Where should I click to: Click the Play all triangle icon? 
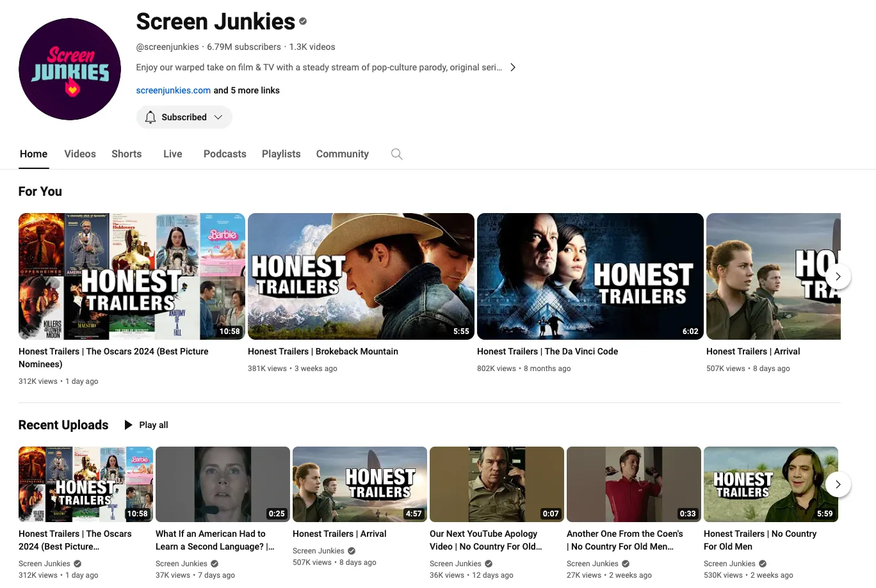point(128,425)
